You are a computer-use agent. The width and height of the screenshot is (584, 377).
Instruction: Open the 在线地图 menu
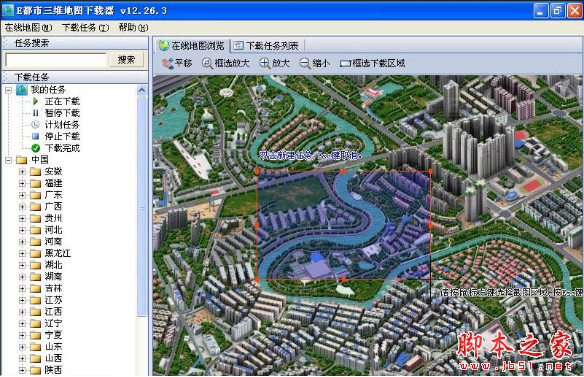pyautogui.click(x=28, y=28)
